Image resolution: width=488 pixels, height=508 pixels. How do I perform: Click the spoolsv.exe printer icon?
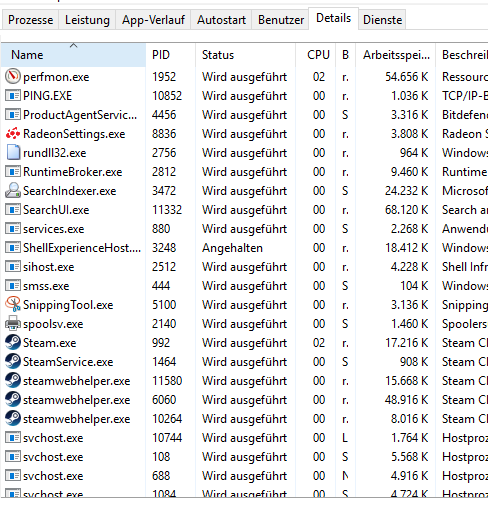click(x=13, y=323)
